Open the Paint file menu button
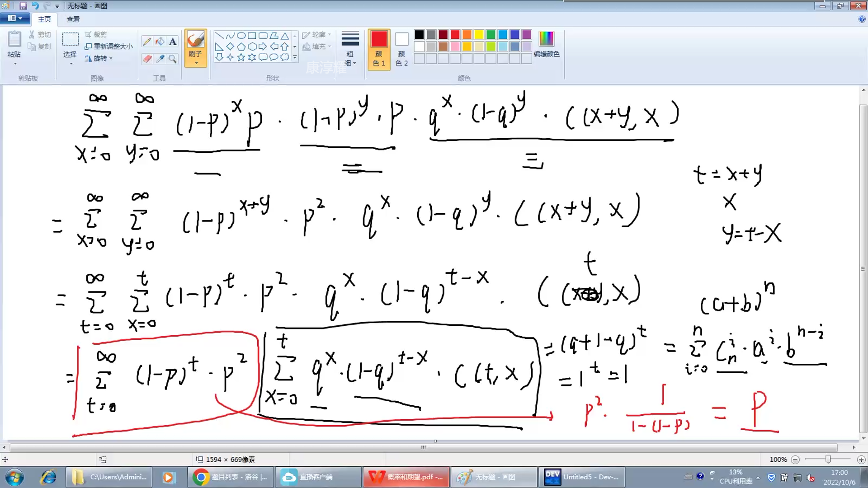This screenshot has width=868, height=488. (x=14, y=19)
